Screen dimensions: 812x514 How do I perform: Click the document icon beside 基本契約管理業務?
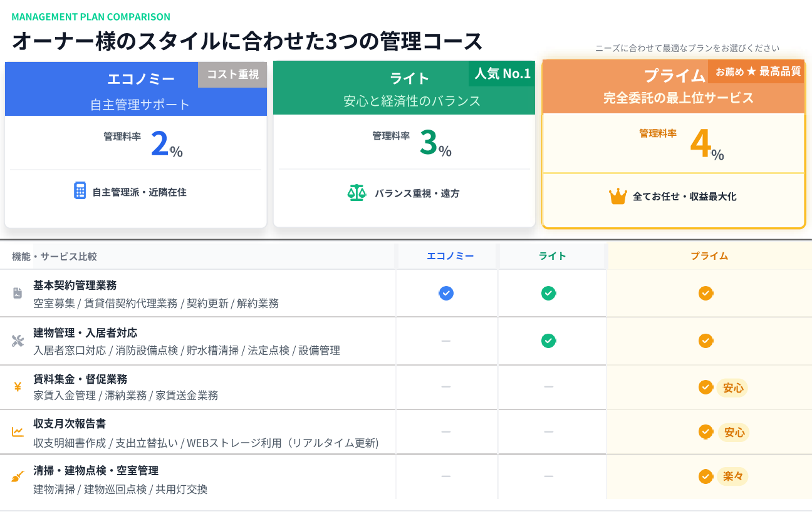(18, 293)
